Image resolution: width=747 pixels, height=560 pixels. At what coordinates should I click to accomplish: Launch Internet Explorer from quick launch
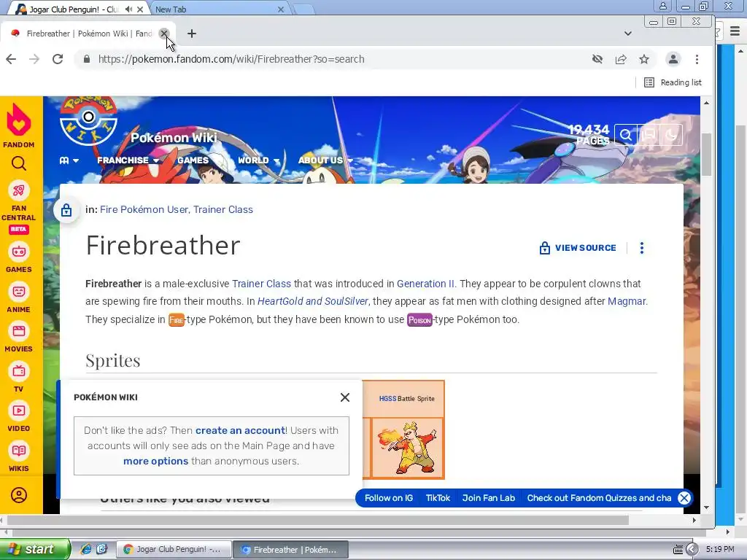tap(85, 549)
